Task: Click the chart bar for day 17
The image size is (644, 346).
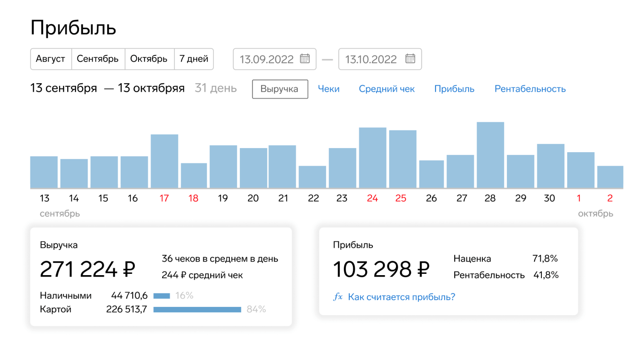Action: click(x=164, y=161)
